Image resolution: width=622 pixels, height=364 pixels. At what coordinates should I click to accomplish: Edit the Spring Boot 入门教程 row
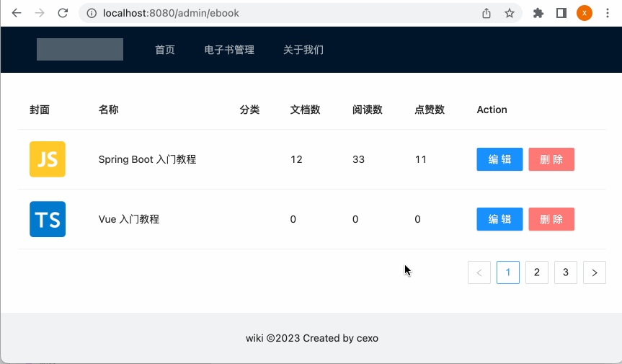(x=499, y=159)
